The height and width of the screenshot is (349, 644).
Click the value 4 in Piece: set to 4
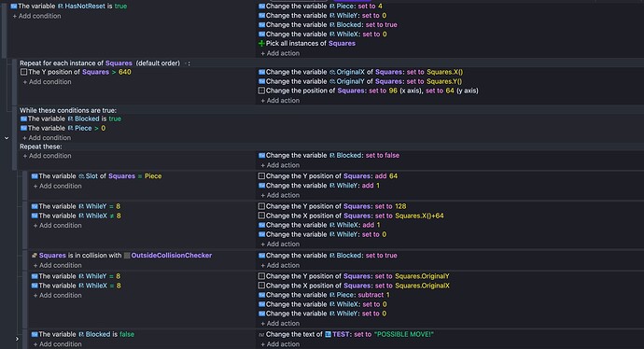[x=380, y=7]
